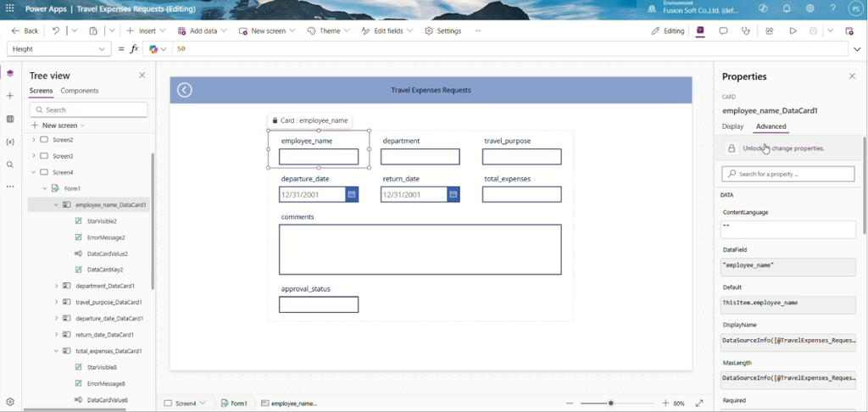Open Screen4 breadcrumb dropdown
Image resolution: width=868 pixels, height=412 pixels.
(x=202, y=404)
